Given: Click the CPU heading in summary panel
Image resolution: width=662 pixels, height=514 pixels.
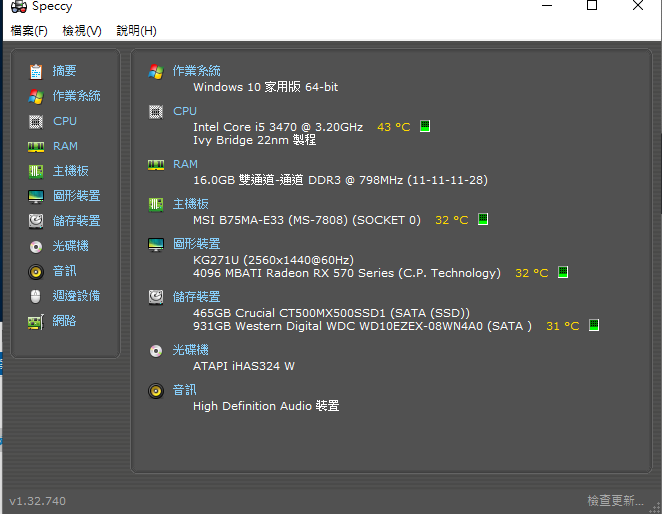Looking at the screenshot, I should 185,111.
